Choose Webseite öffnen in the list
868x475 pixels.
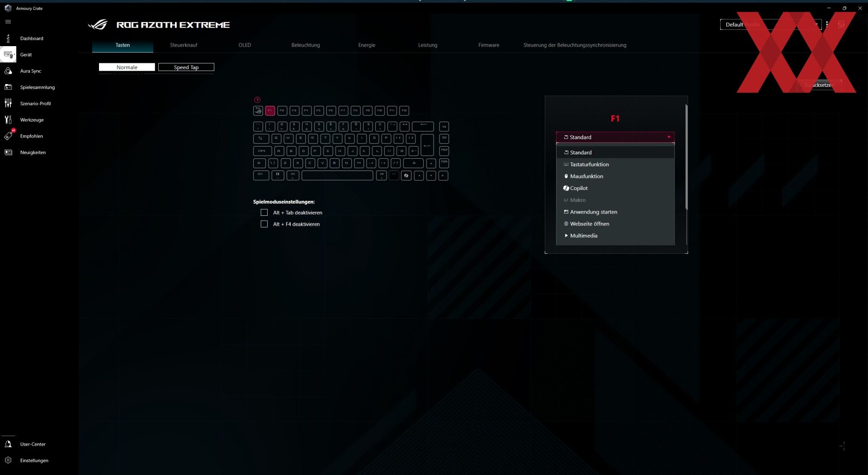pos(615,224)
